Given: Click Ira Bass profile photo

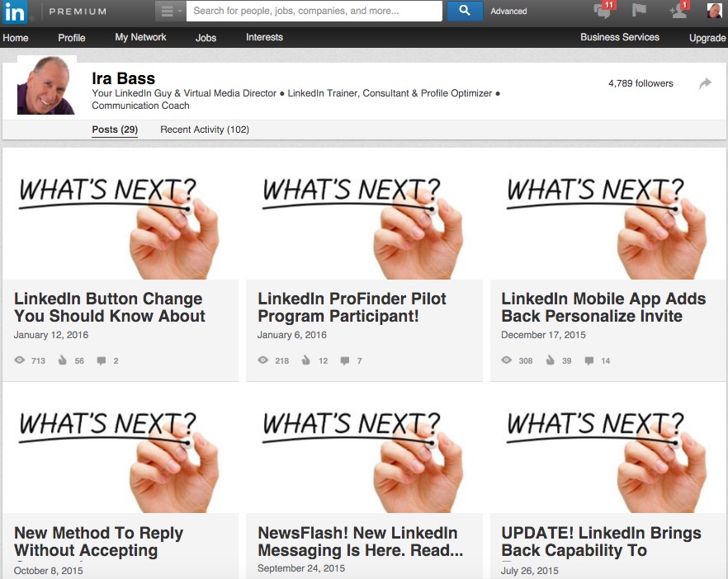Looking at the screenshot, I should (46, 85).
